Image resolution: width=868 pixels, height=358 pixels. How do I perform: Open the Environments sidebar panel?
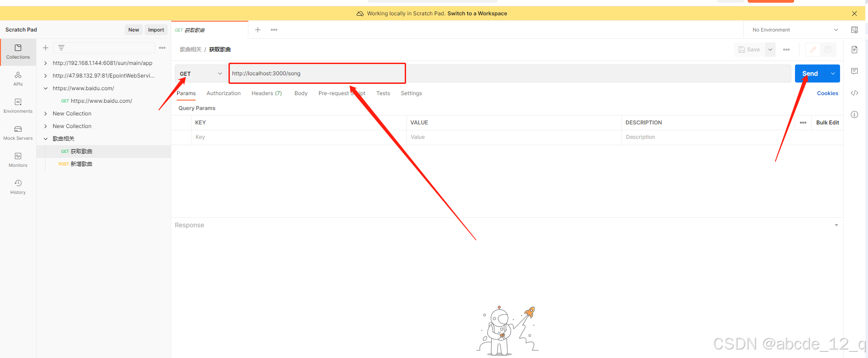coord(18,106)
